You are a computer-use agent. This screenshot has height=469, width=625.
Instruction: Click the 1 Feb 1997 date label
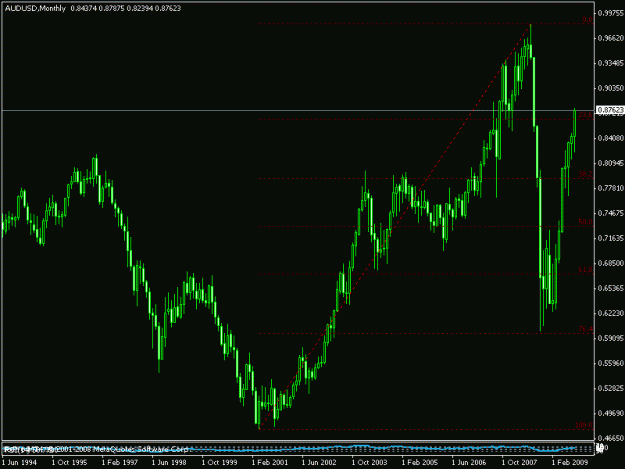click(120, 463)
